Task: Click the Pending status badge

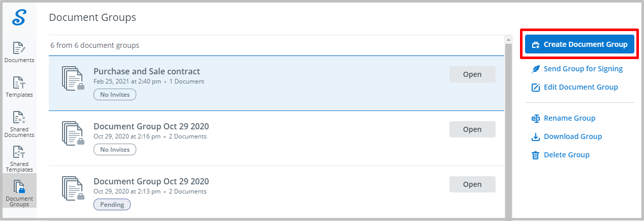Action: coord(112,204)
